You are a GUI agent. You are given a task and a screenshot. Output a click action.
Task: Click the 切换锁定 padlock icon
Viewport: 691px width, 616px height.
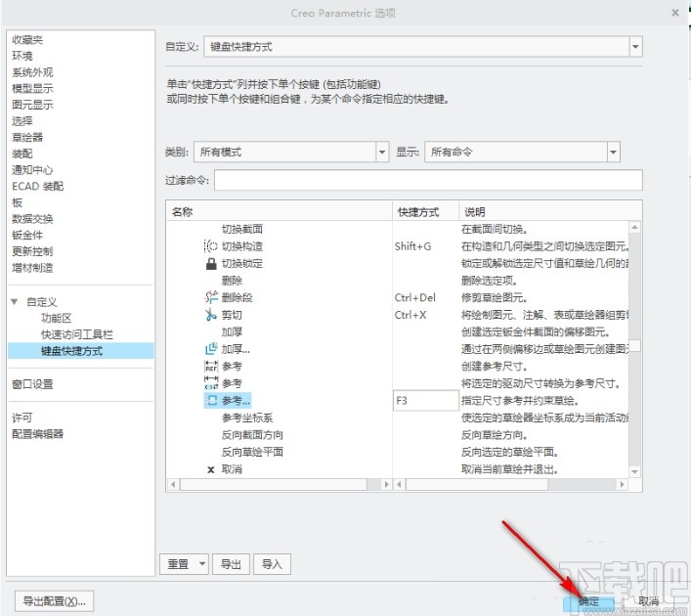pos(211,263)
